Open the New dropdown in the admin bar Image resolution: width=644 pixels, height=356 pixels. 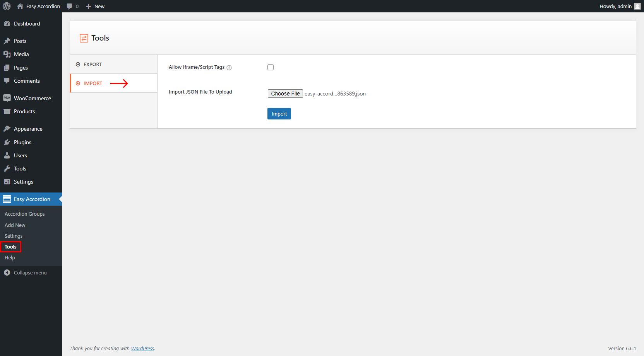coord(95,6)
